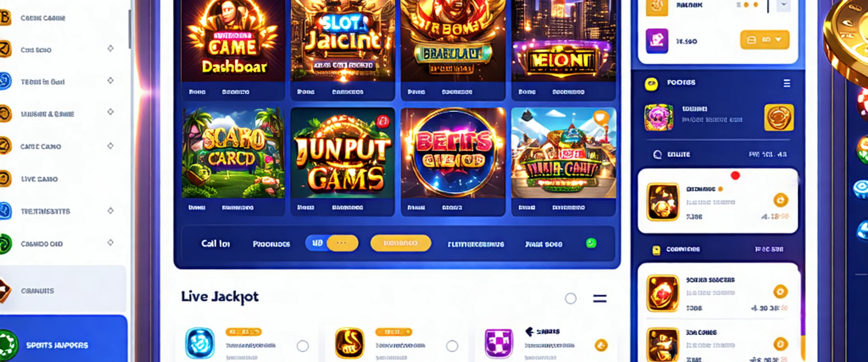Click the red heart badge on Junput Gams
Image resolution: width=868 pixels, height=362 pixels.
[x=382, y=121]
